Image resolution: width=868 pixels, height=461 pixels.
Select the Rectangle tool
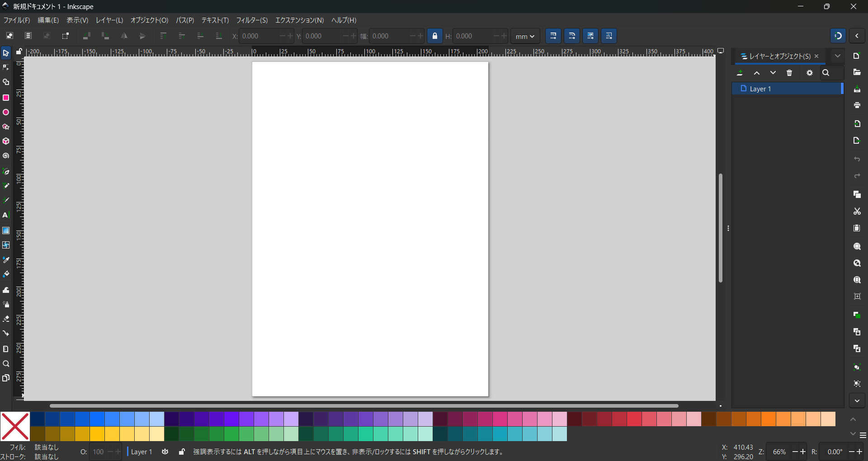6,98
